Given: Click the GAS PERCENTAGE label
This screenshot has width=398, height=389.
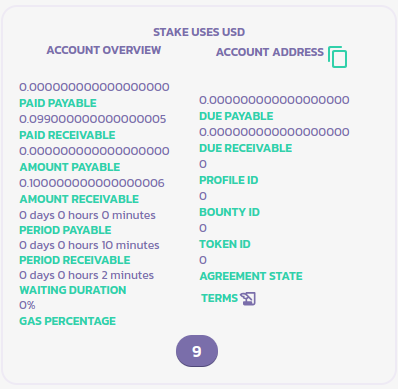Looking at the screenshot, I should [68, 321].
